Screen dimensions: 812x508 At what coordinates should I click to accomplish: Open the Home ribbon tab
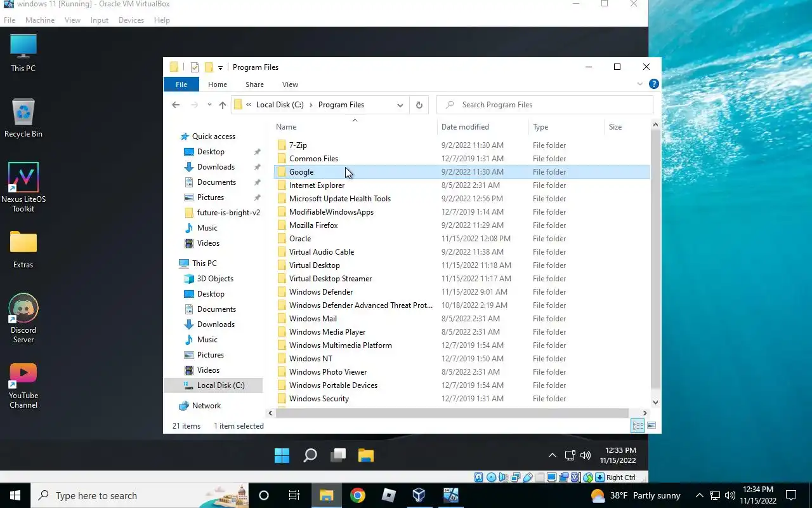(x=218, y=84)
